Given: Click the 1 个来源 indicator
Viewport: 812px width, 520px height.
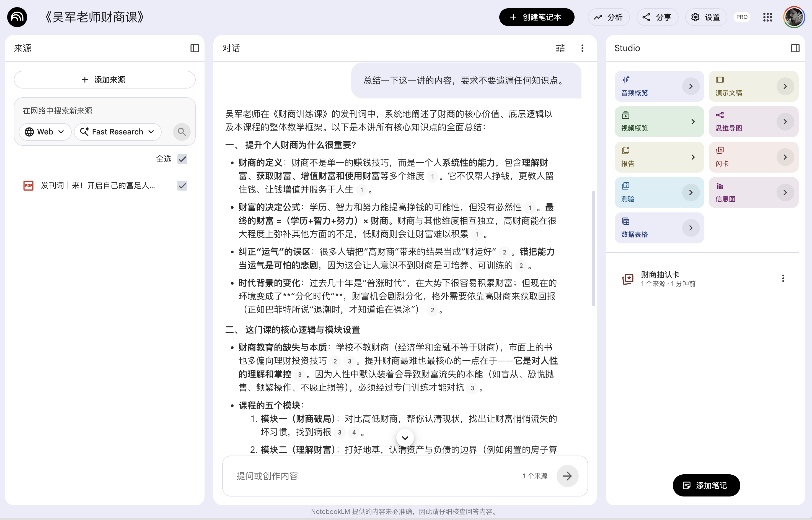Looking at the screenshot, I should point(535,476).
